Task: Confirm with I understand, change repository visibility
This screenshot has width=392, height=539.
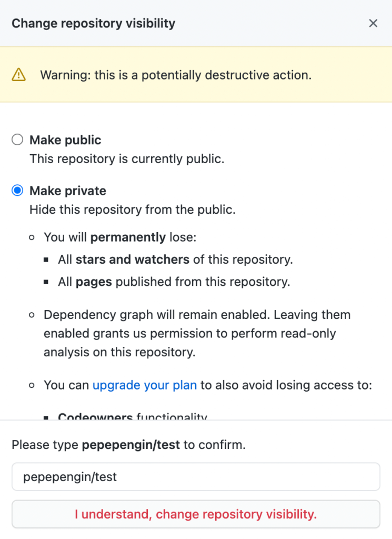Action: [x=196, y=514]
